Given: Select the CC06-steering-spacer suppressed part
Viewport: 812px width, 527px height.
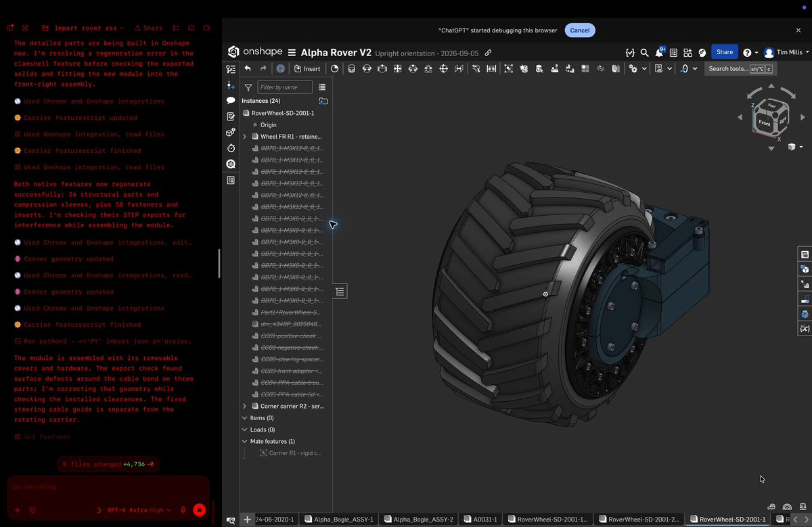Looking at the screenshot, I should coord(291,359).
